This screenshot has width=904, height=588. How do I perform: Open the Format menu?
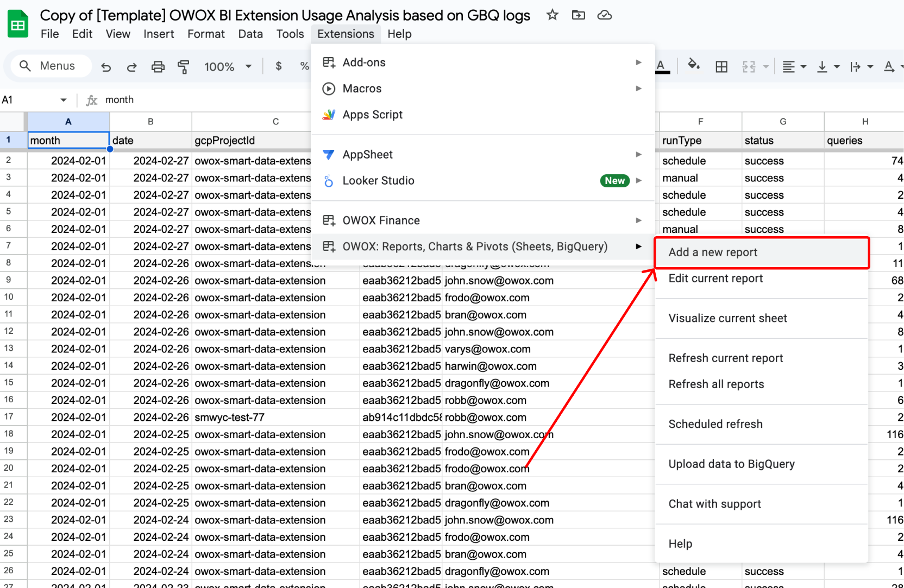click(206, 34)
